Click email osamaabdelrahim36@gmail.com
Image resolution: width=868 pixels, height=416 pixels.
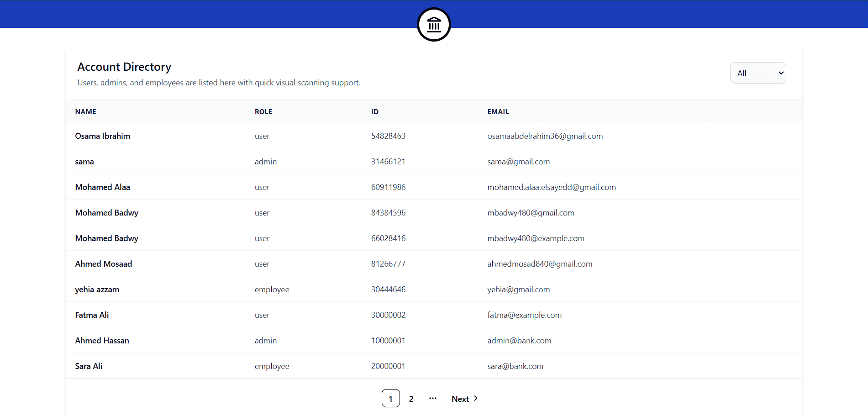545,136
